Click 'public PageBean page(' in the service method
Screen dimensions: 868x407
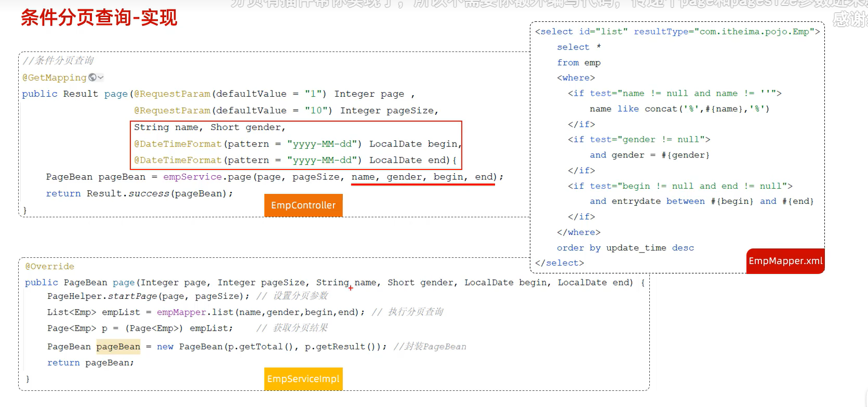tap(83, 283)
